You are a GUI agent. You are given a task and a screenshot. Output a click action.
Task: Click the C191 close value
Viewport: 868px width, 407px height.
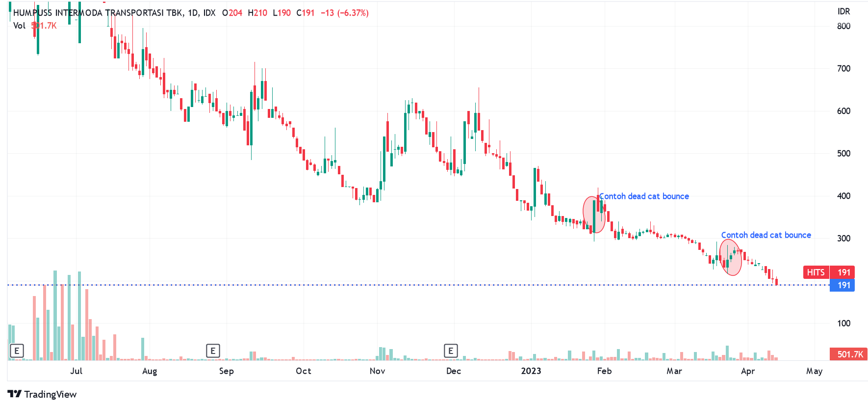[x=306, y=13]
